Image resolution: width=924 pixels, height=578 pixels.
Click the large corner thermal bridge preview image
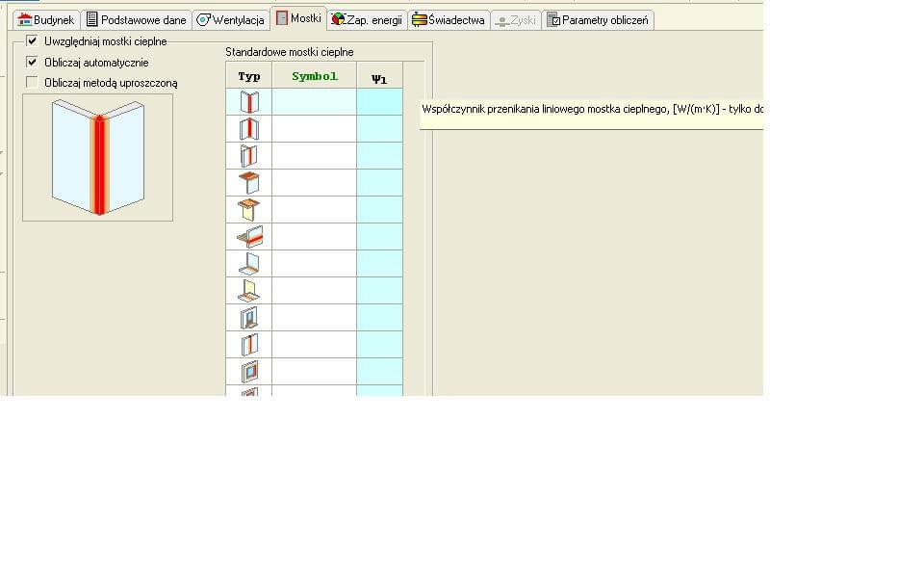pyautogui.click(x=97, y=157)
